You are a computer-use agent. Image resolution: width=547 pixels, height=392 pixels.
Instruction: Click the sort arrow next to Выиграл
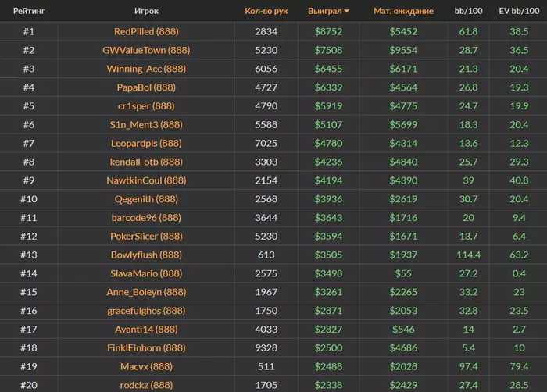(347, 12)
